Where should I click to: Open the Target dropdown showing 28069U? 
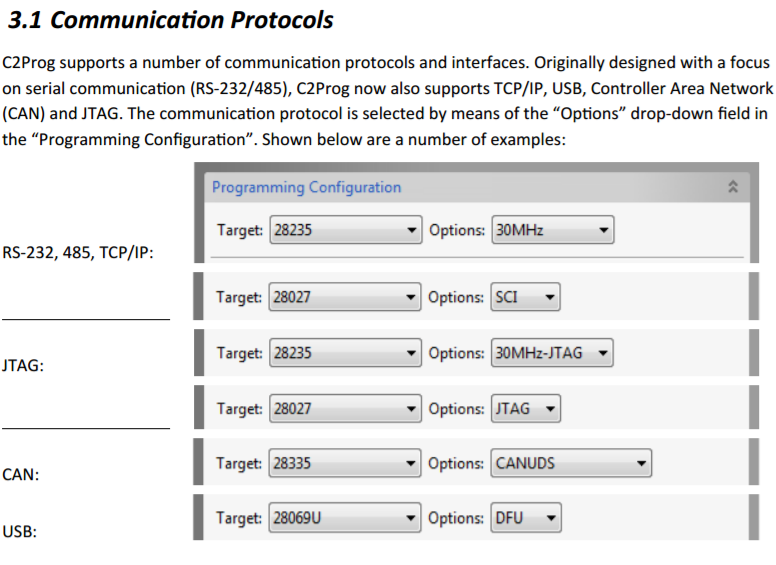[x=344, y=518]
